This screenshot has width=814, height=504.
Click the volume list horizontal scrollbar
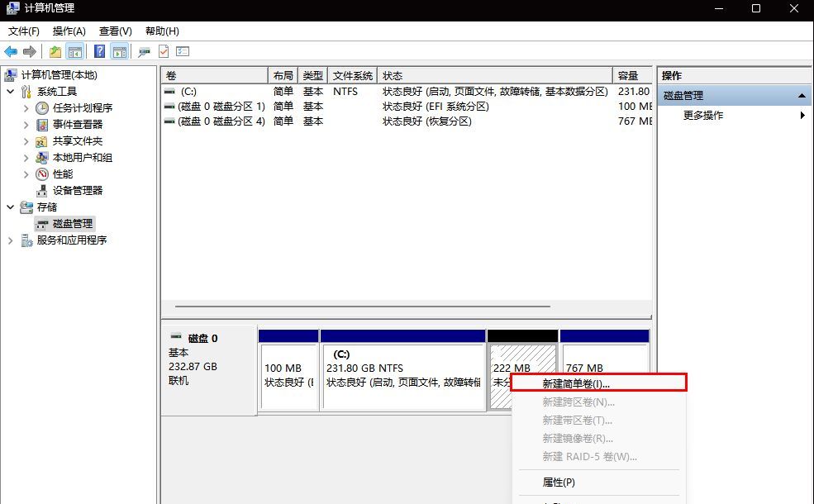[362, 307]
